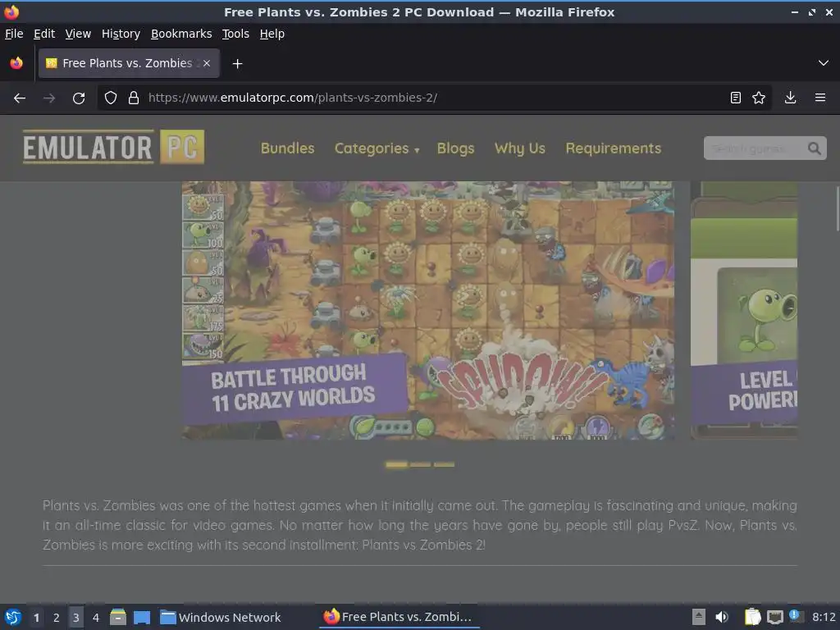Image resolution: width=840 pixels, height=630 pixels.
Task: Select the first carousel slide indicator
Action: pos(396,464)
